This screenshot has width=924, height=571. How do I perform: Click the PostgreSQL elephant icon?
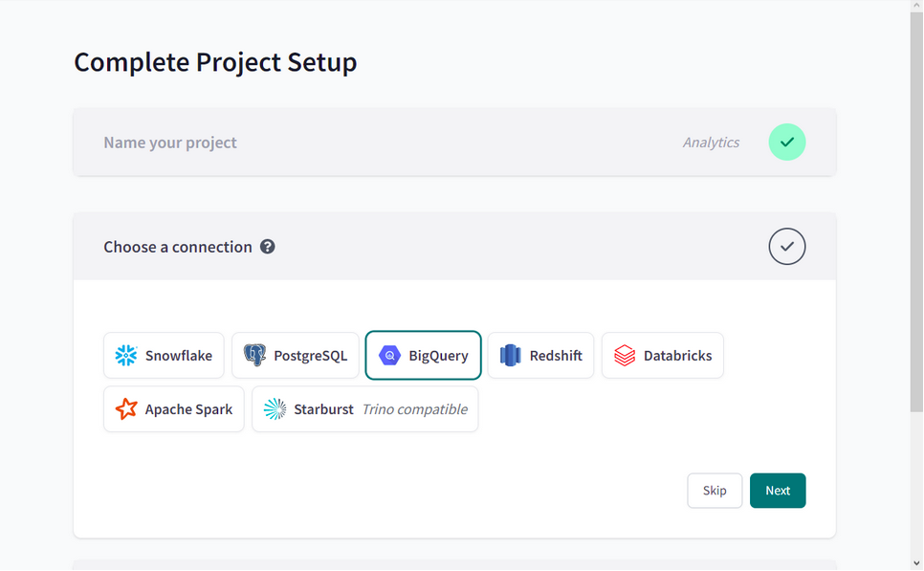[254, 356]
